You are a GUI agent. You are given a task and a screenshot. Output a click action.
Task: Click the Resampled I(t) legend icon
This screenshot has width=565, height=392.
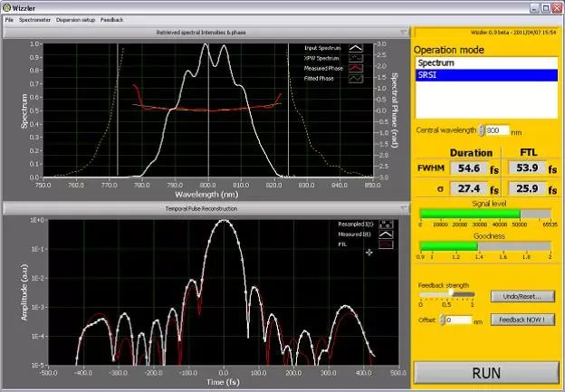[387, 224]
